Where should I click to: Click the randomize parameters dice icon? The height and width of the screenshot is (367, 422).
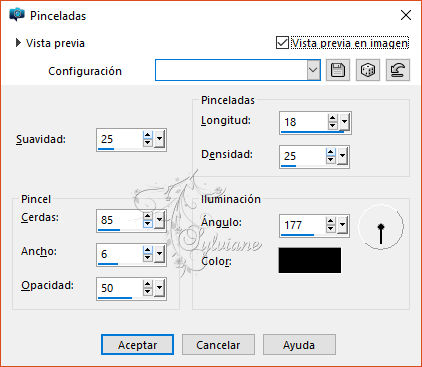tap(368, 70)
